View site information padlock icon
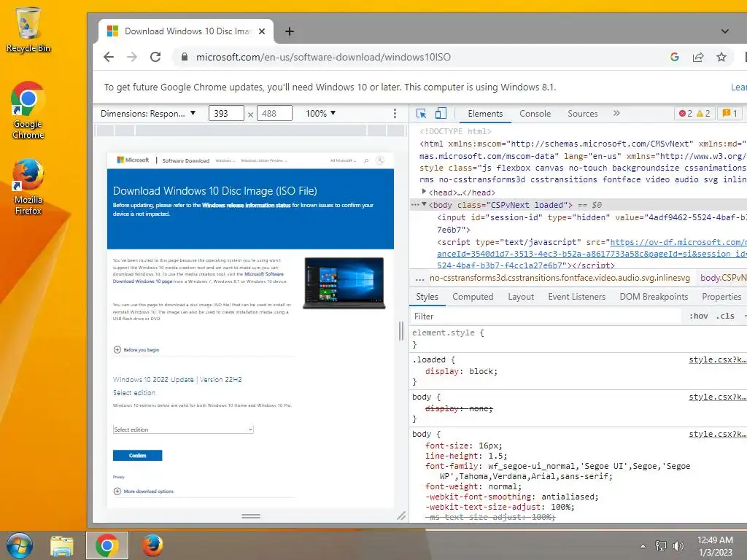The height and width of the screenshot is (560, 747). [x=185, y=57]
